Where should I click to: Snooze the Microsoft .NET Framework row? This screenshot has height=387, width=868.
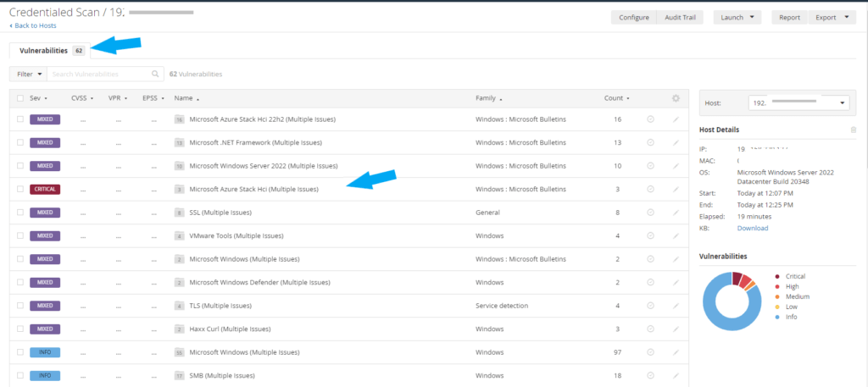(x=651, y=142)
